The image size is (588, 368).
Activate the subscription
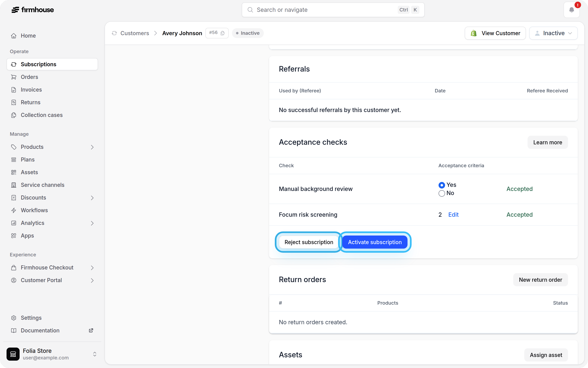(x=375, y=242)
